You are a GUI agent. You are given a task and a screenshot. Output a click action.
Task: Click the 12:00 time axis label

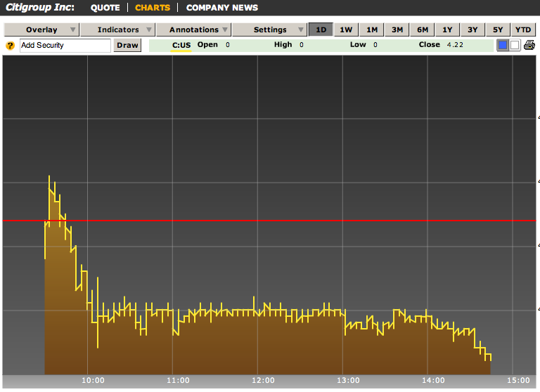263,380
